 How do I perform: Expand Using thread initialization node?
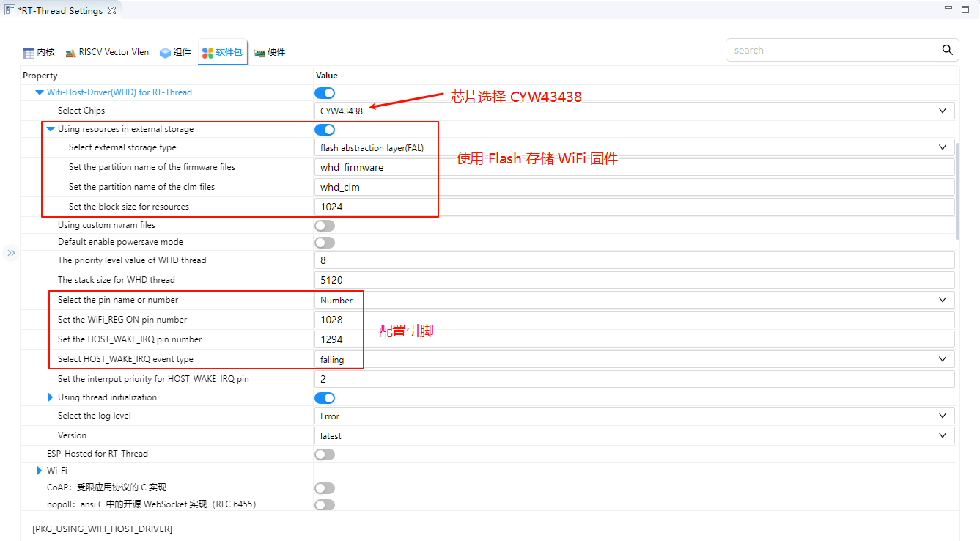[x=51, y=397]
